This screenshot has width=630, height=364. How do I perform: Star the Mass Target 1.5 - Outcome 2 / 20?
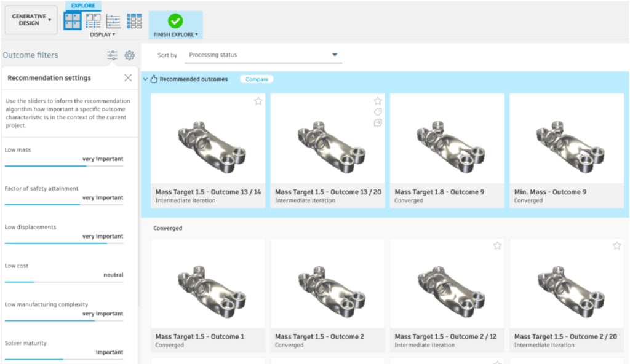[x=617, y=245]
